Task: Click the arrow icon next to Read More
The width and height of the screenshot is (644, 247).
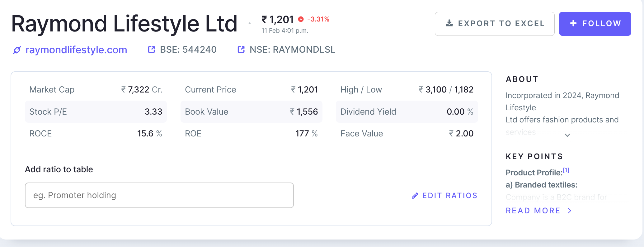Action: tap(570, 211)
